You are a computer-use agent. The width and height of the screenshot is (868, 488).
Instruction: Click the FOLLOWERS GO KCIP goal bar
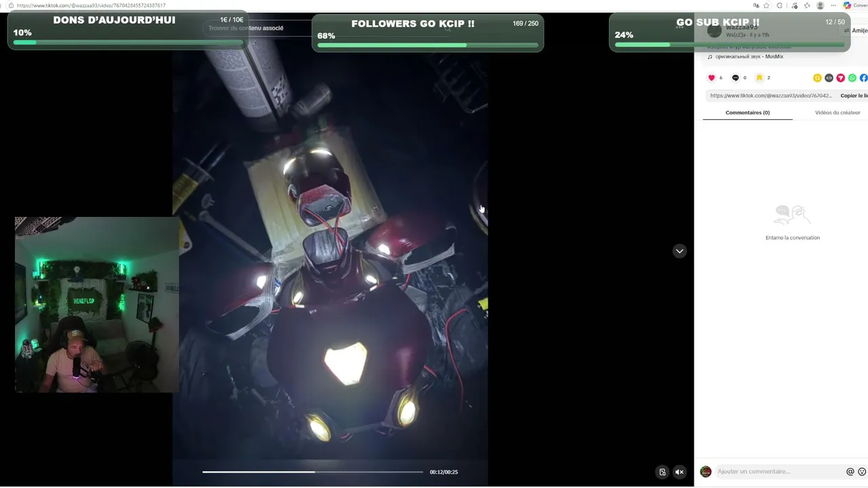click(427, 33)
